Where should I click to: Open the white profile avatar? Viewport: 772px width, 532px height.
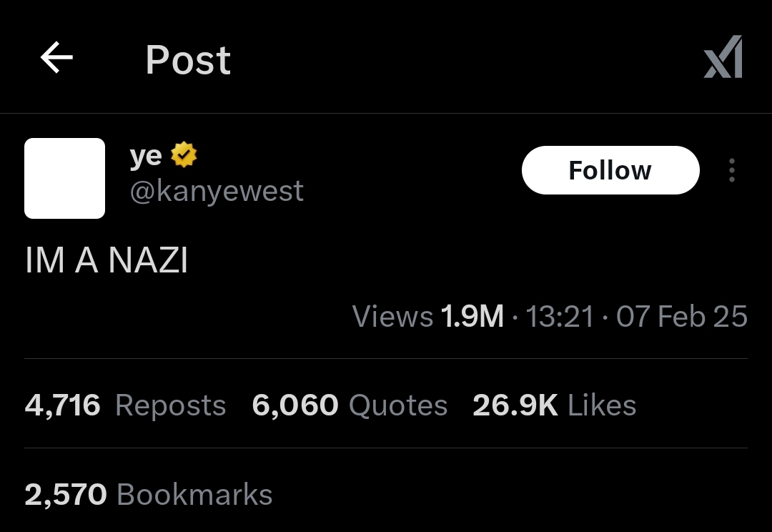tap(64, 178)
